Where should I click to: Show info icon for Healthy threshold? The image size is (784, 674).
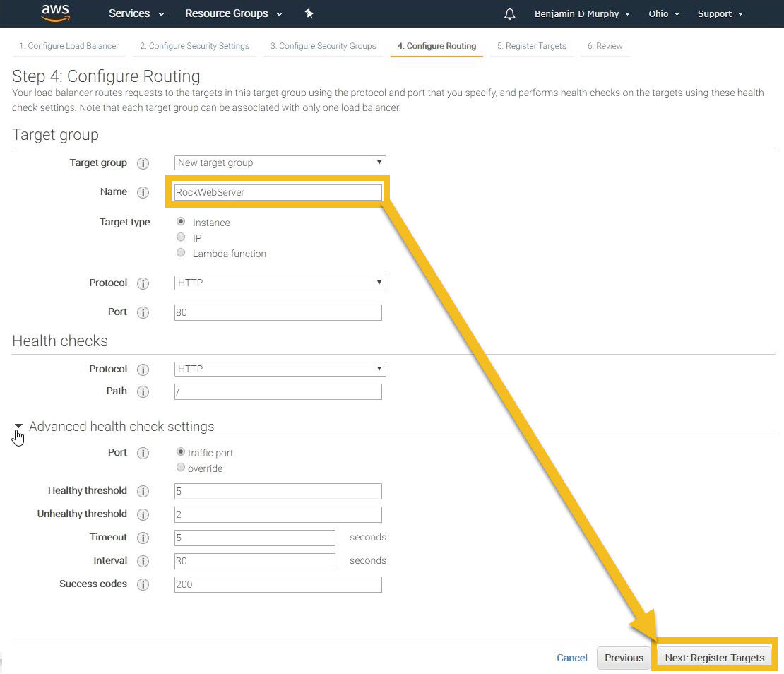(143, 491)
